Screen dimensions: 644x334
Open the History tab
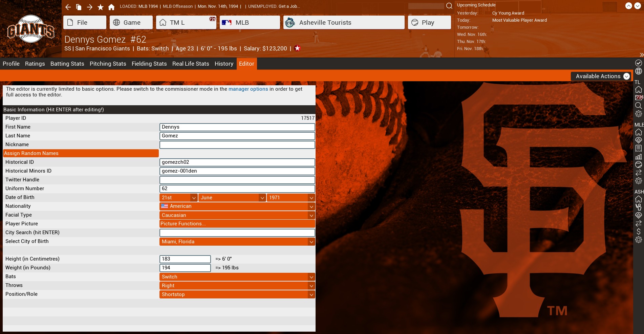224,64
